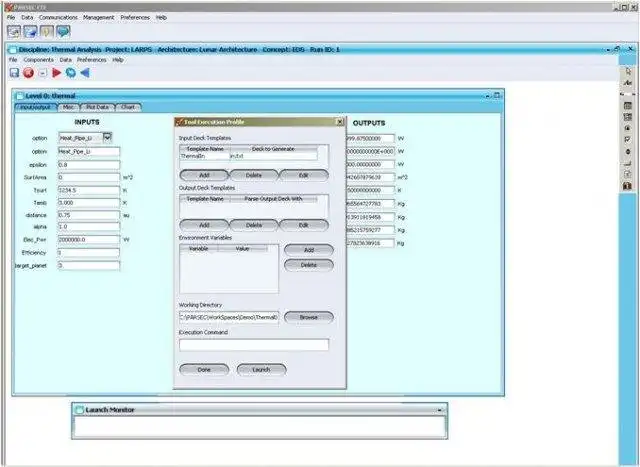
Task: Open the Components menu in the discipline window
Action: click(x=38, y=60)
